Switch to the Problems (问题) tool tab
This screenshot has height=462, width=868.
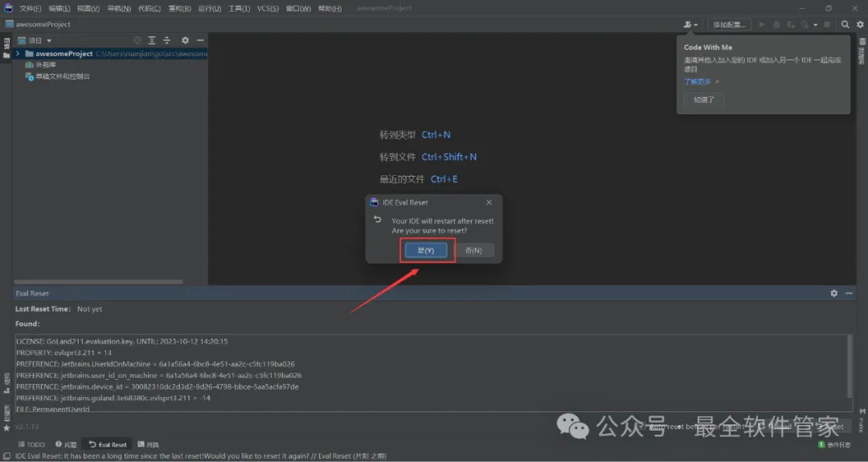66,444
